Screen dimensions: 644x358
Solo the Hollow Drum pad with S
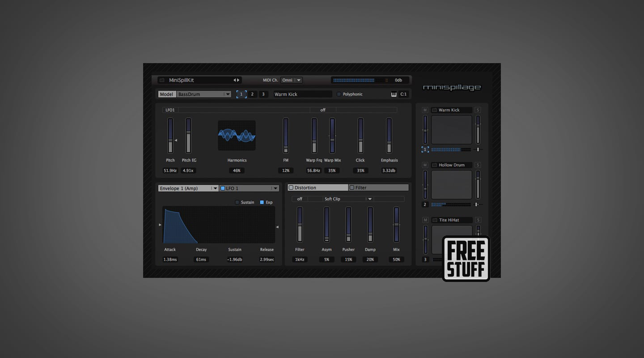coord(478,165)
